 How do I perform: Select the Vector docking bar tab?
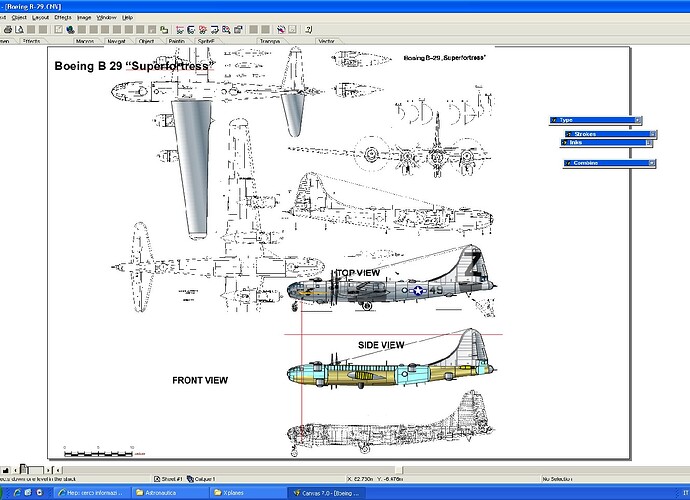[327, 41]
